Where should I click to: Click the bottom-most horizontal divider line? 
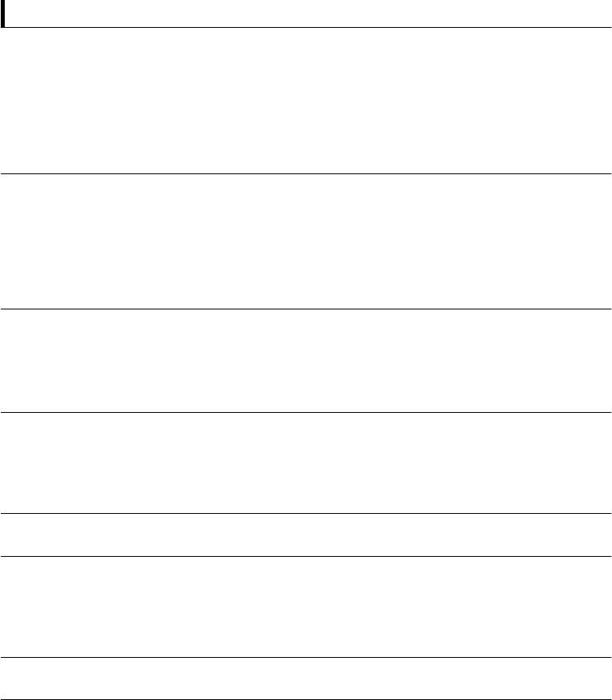306,699
